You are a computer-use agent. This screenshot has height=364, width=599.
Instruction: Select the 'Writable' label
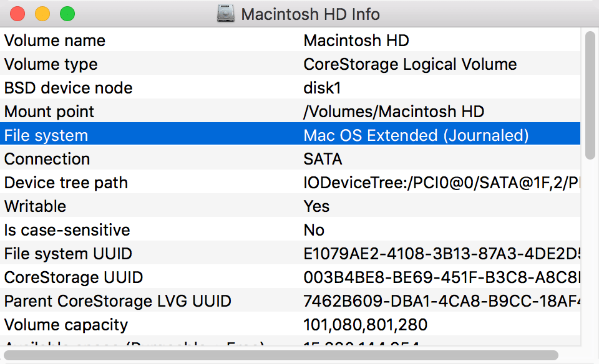(x=35, y=206)
